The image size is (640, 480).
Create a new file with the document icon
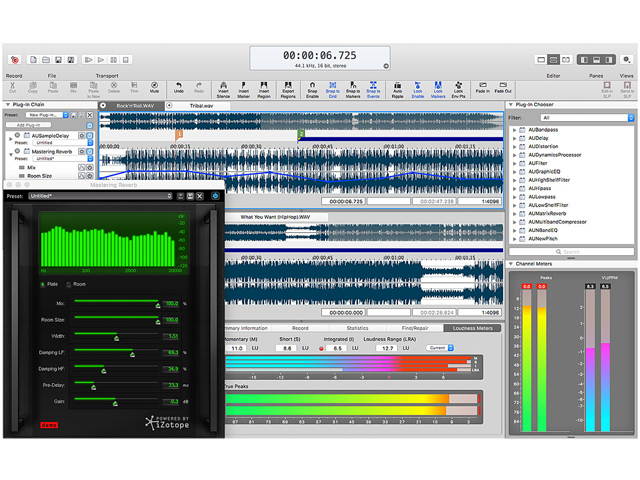coord(33,60)
